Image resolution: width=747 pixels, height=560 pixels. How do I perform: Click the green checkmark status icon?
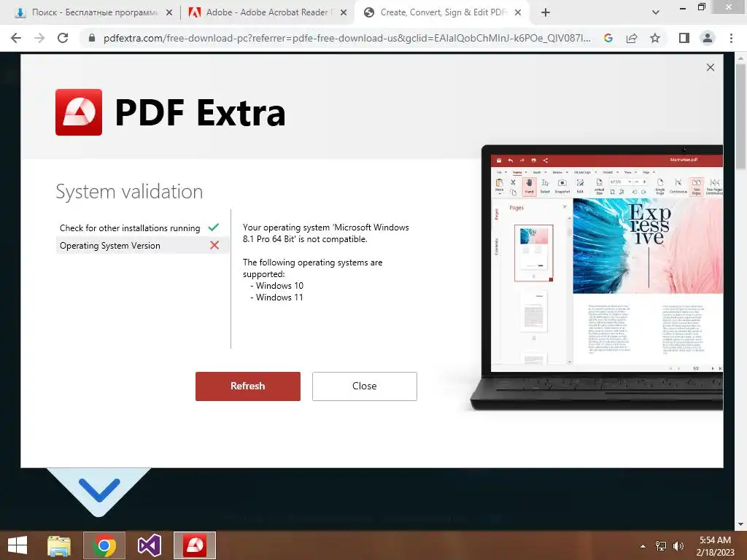click(x=214, y=227)
